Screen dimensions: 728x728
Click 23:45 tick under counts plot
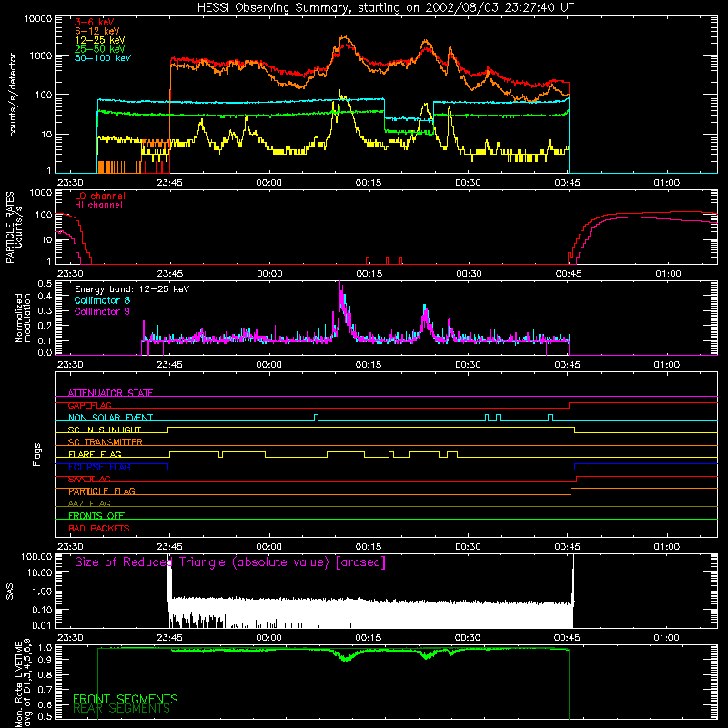pyautogui.click(x=169, y=183)
